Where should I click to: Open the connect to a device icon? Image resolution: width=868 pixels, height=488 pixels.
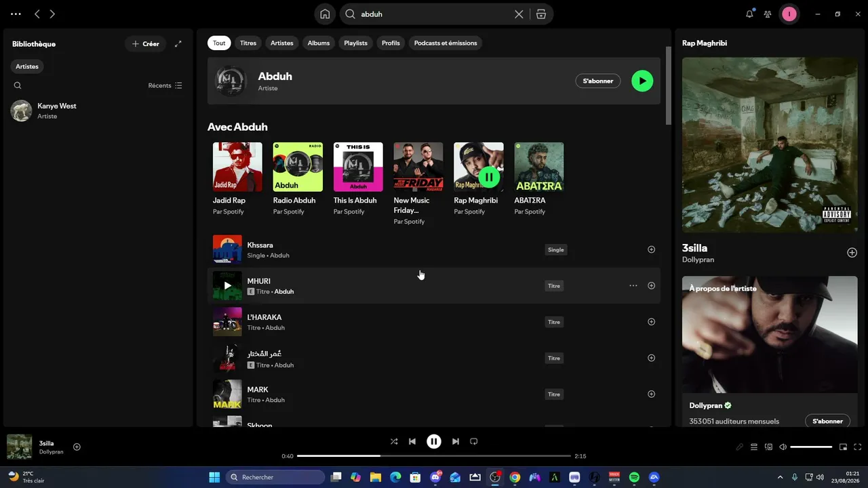[x=768, y=447]
